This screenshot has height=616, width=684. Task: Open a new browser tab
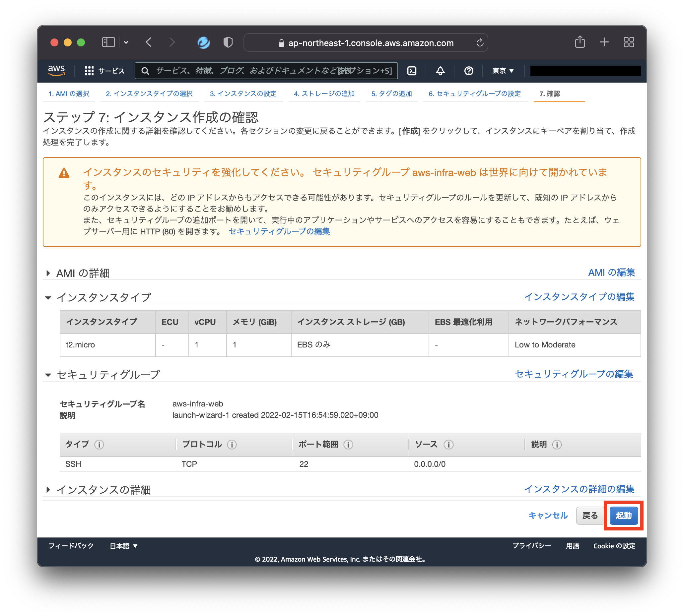click(604, 42)
